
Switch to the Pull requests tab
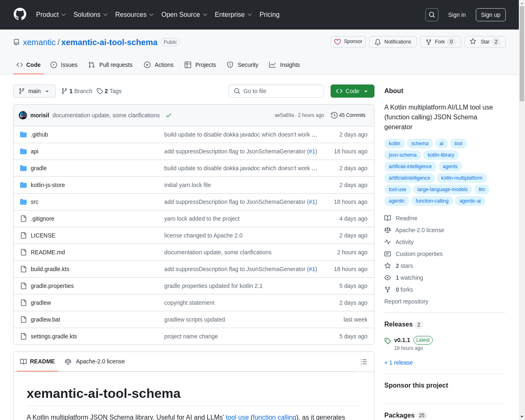coord(110,65)
